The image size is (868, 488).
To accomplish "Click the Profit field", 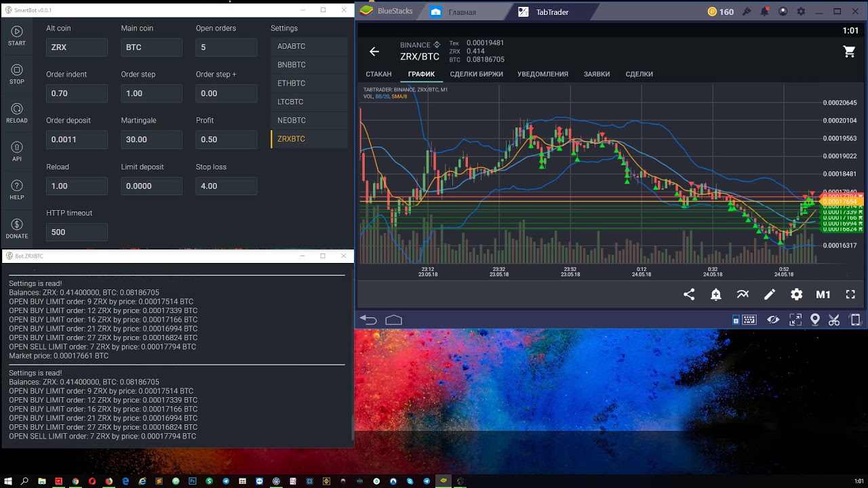I will [226, 140].
